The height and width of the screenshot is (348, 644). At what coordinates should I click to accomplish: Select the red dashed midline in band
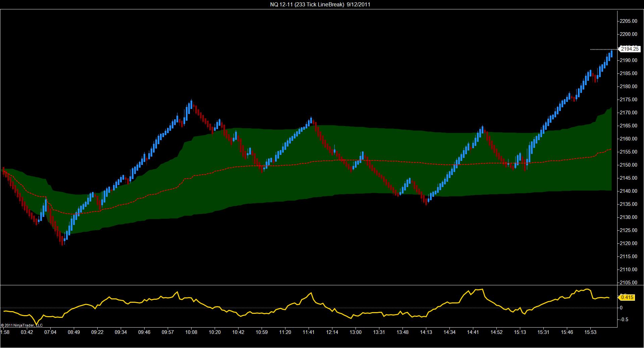click(x=302, y=163)
